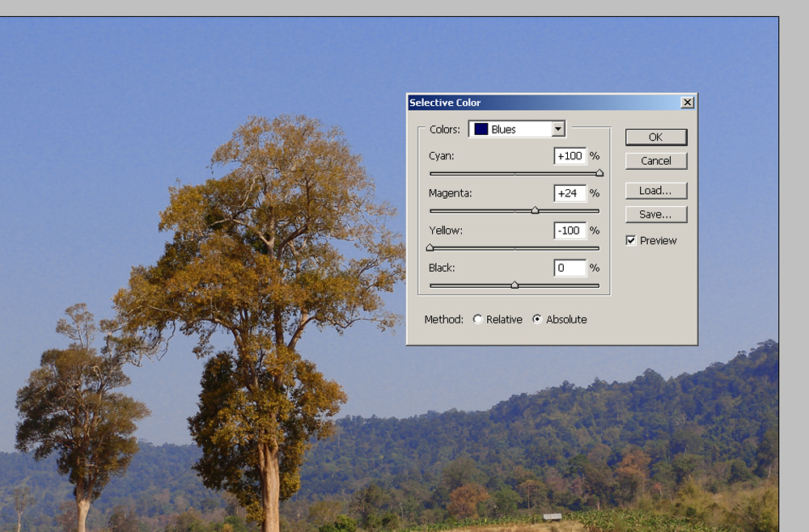This screenshot has width=809, height=532.
Task: Open the Load... settings button
Action: pyautogui.click(x=655, y=191)
